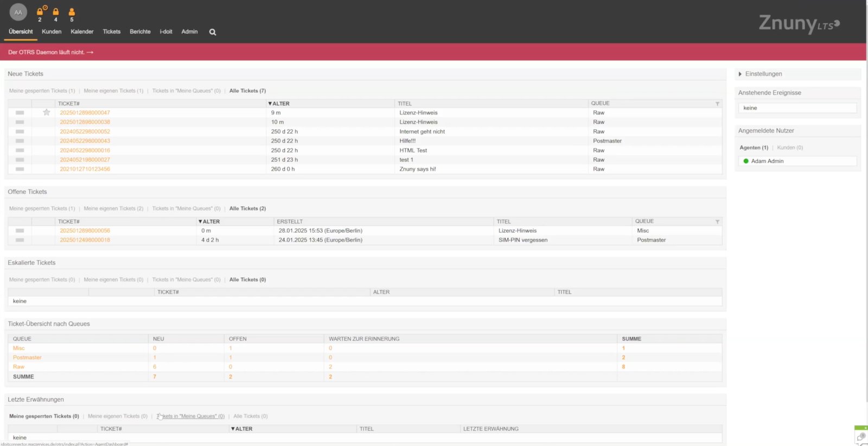Open the chat bubble icon at bottom right
The image size is (868, 446).
click(x=861, y=437)
